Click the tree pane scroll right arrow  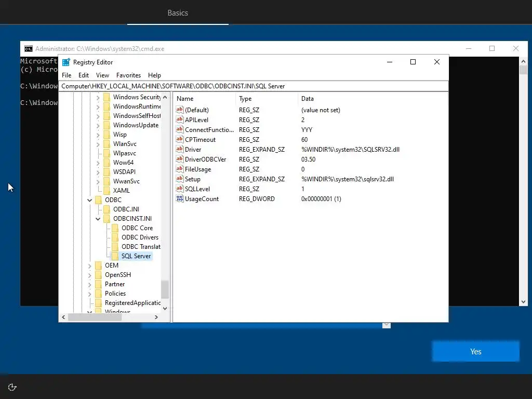(x=156, y=317)
